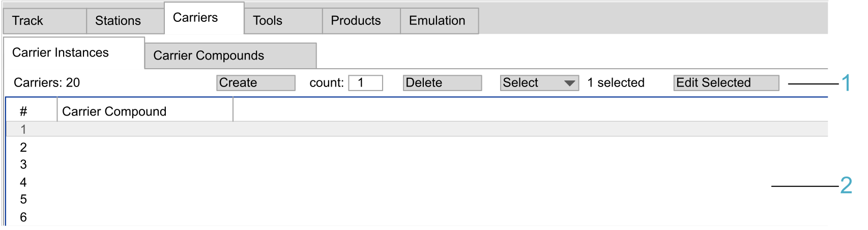Select the Carriers tab
Image resolution: width=868 pixels, height=230 pixels.
click(204, 18)
